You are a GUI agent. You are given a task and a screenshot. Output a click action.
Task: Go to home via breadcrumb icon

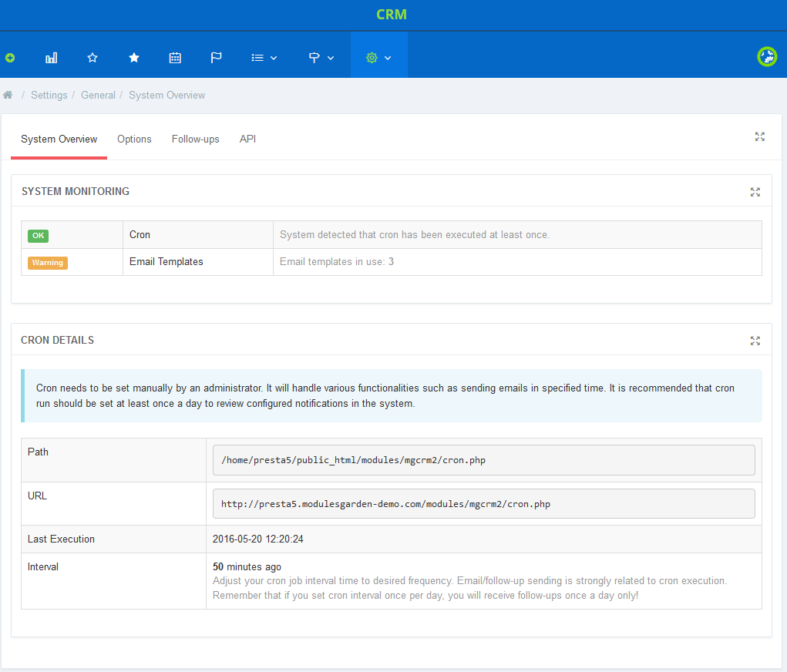(8, 95)
